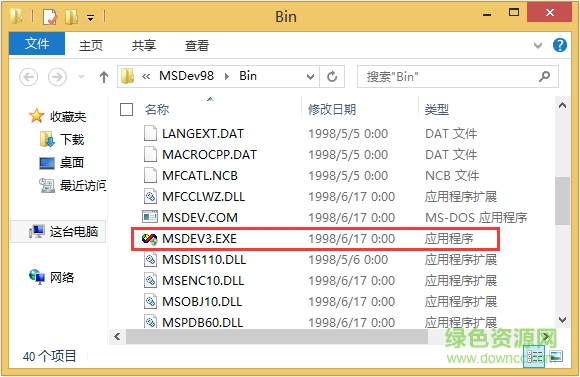The height and width of the screenshot is (377, 580).
Task: Select the file MSDIS110.DLL
Action: tap(204, 260)
